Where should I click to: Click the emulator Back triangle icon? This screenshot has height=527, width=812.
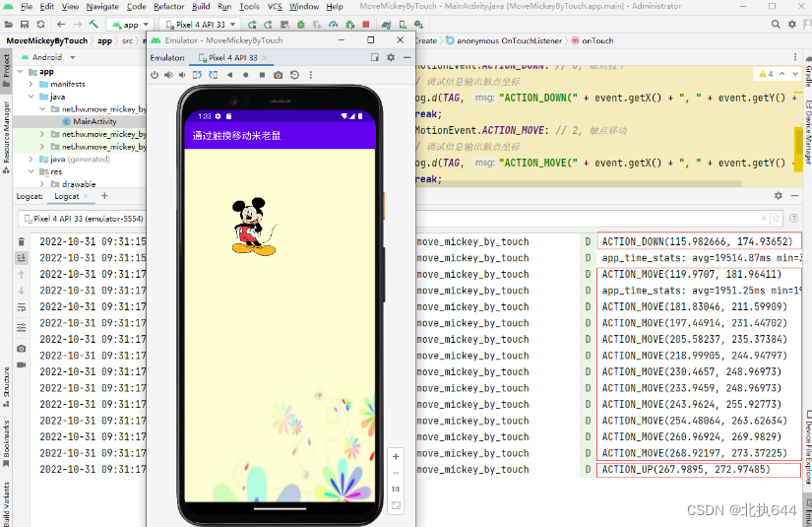(x=230, y=75)
